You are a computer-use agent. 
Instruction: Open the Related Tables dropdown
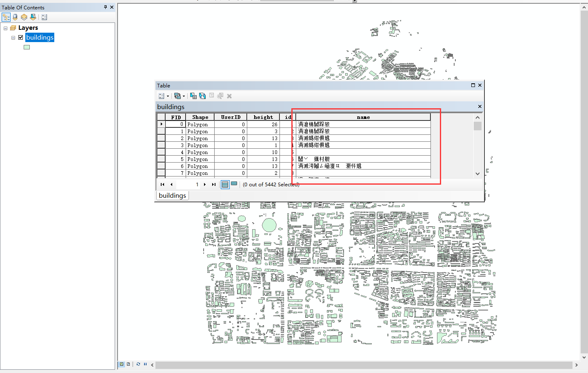coord(179,96)
